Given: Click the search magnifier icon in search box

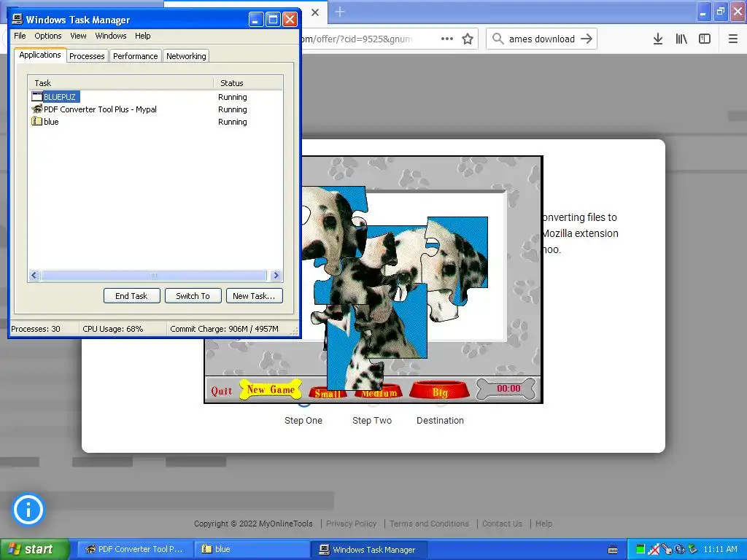Looking at the screenshot, I should (x=498, y=39).
